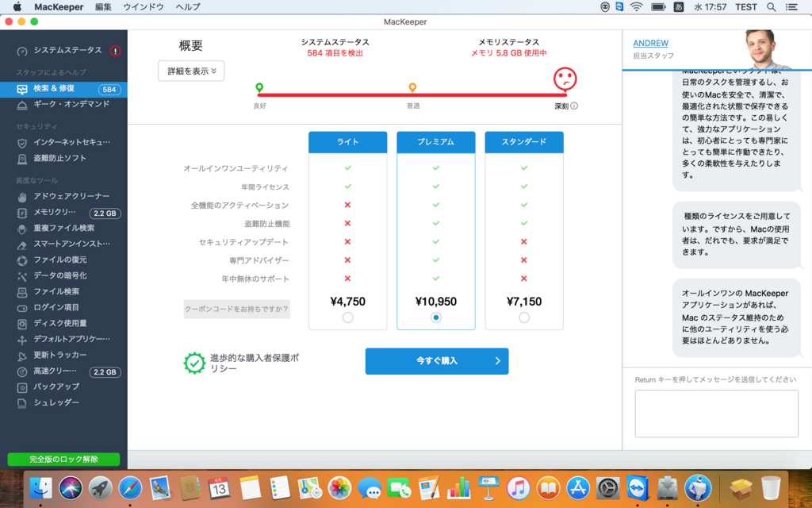The width and height of the screenshot is (812, 508).
Task: Select the ライト plan radio button
Action: (x=348, y=317)
